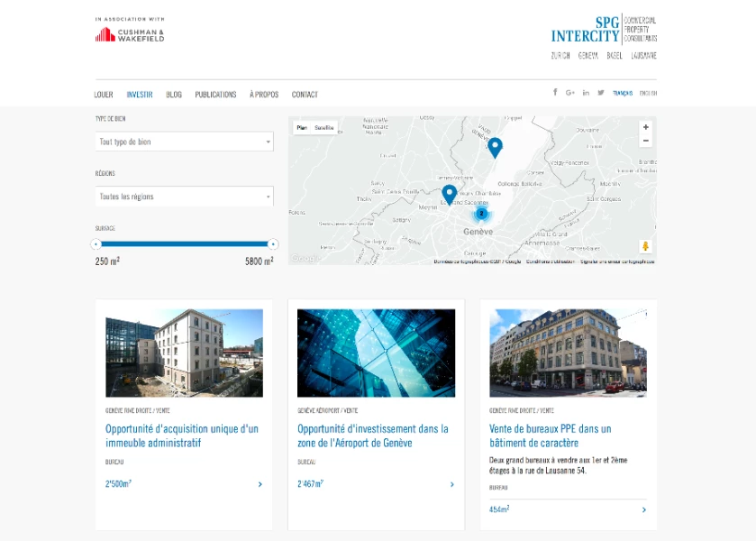
Task: Open the Investir menu item
Action: (x=140, y=95)
